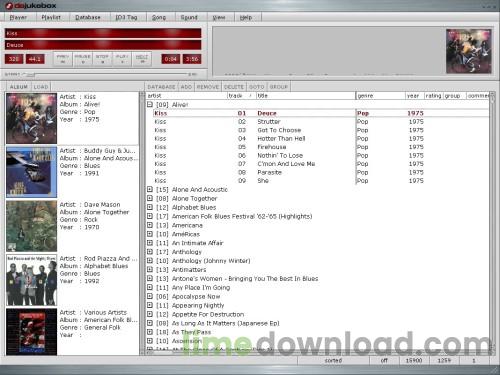Click the REMOVE button above track list
500x375 pixels.
pyautogui.click(x=208, y=87)
